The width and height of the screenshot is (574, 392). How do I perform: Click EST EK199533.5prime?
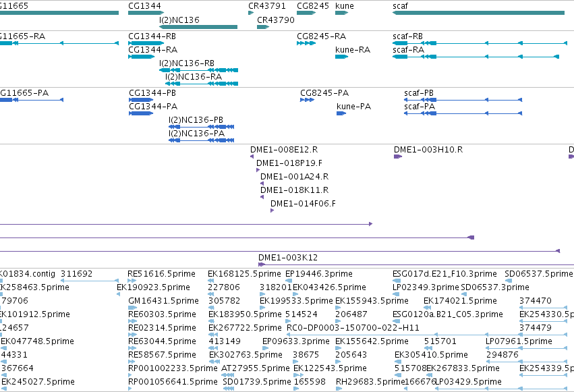(x=262, y=308)
